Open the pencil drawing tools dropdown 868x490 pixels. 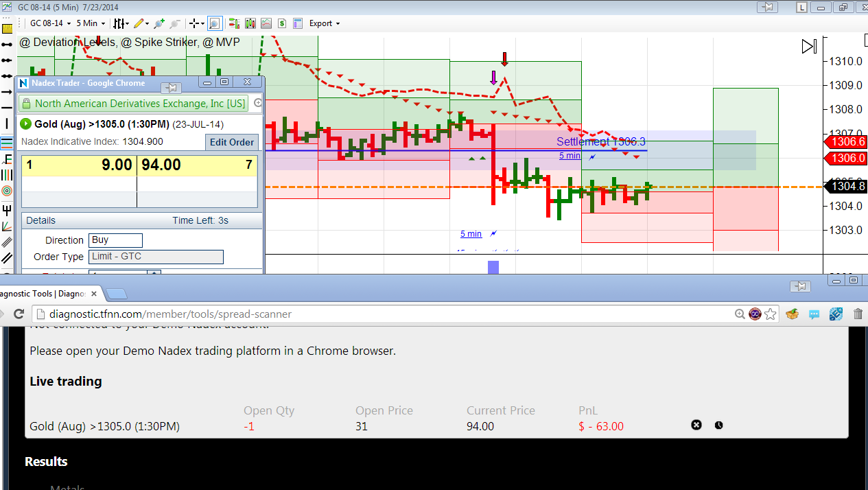141,23
